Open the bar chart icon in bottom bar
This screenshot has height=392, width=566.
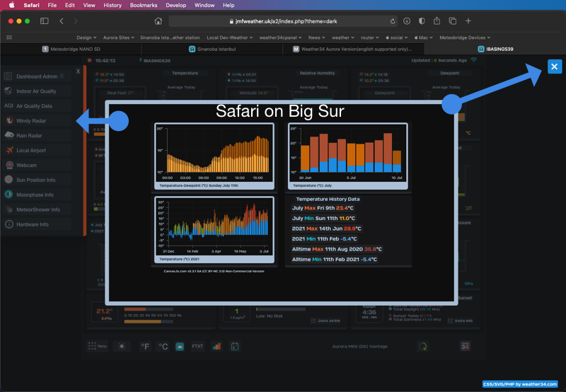click(216, 346)
